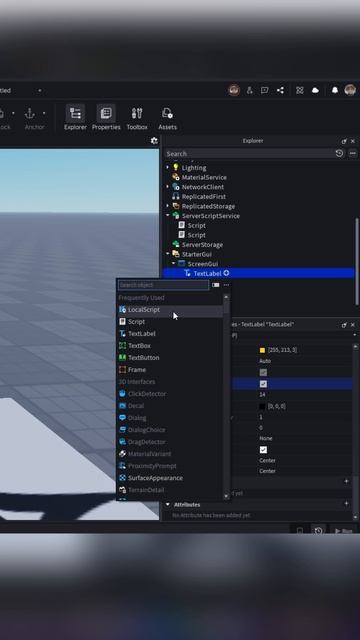Open the share icon in top bar
The height and width of the screenshot is (640, 360).
280,90
